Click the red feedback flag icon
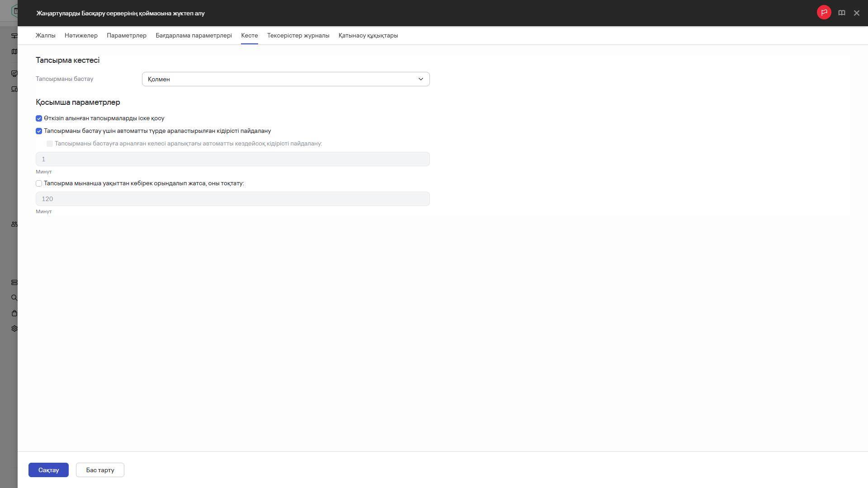 tap(824, 13)
